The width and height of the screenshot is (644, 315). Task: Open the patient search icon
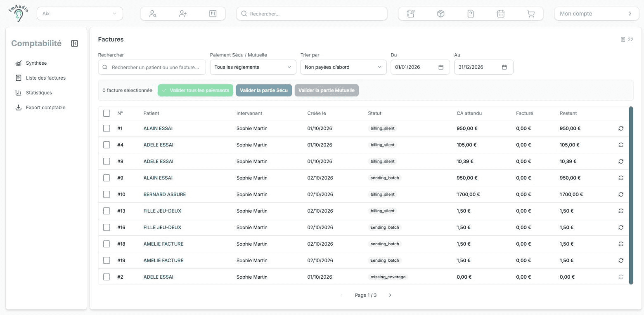point(153,14)
